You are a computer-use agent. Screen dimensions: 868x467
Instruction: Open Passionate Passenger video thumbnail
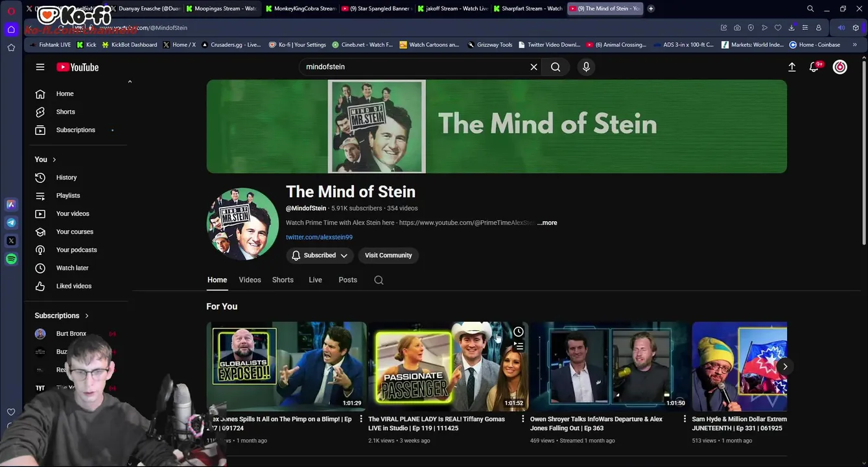[448, 366]
